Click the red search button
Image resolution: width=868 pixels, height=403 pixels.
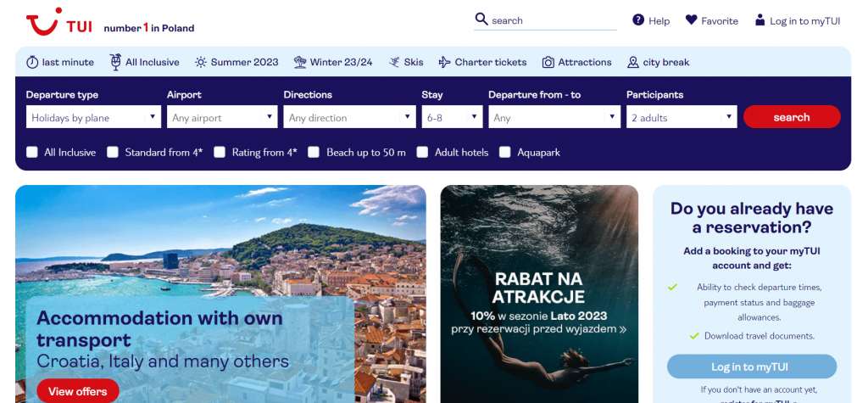point(792,117)
